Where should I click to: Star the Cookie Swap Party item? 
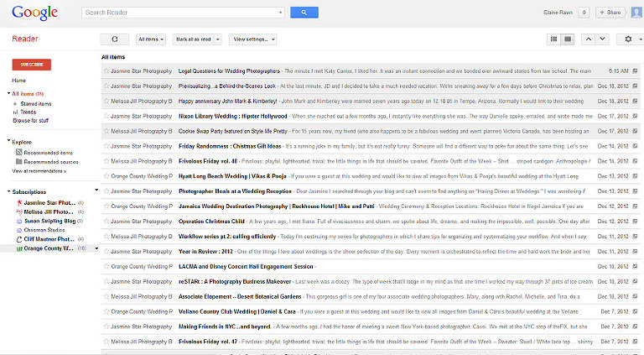[x=106, y=131]
